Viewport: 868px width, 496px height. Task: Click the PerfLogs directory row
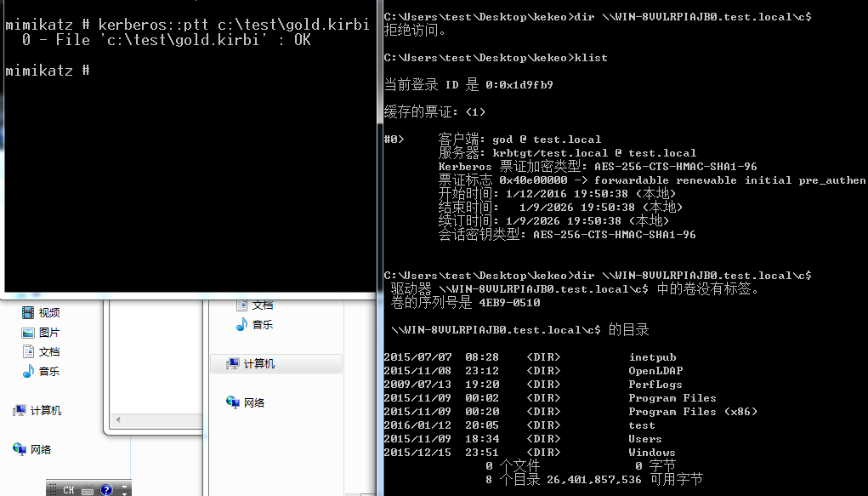[x=533, y=385]
